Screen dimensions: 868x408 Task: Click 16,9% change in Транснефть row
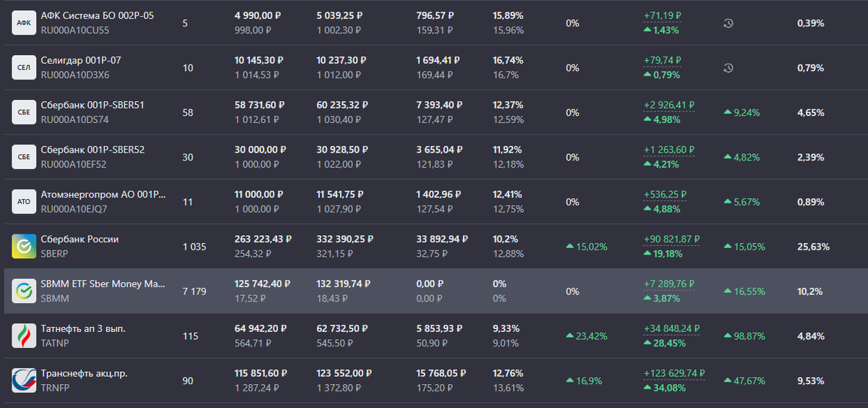584,381
